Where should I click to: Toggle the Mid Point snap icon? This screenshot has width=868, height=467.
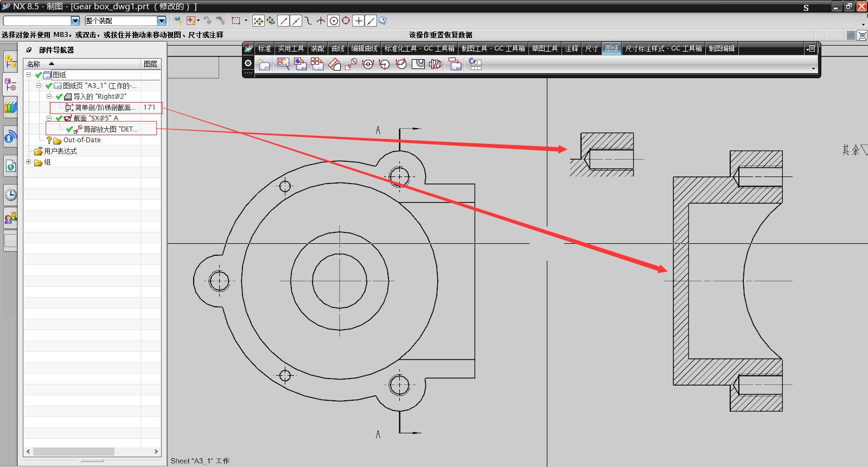pyautogui.click(x=296, y=21)
